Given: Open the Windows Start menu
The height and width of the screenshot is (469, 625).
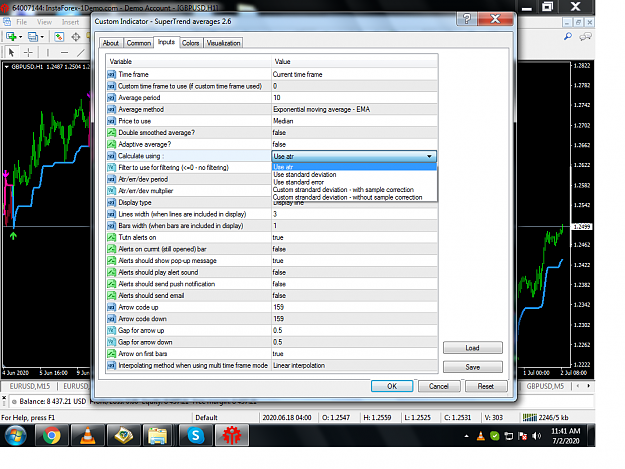Looking at the screenshot, I should click(x=16, y=435).
